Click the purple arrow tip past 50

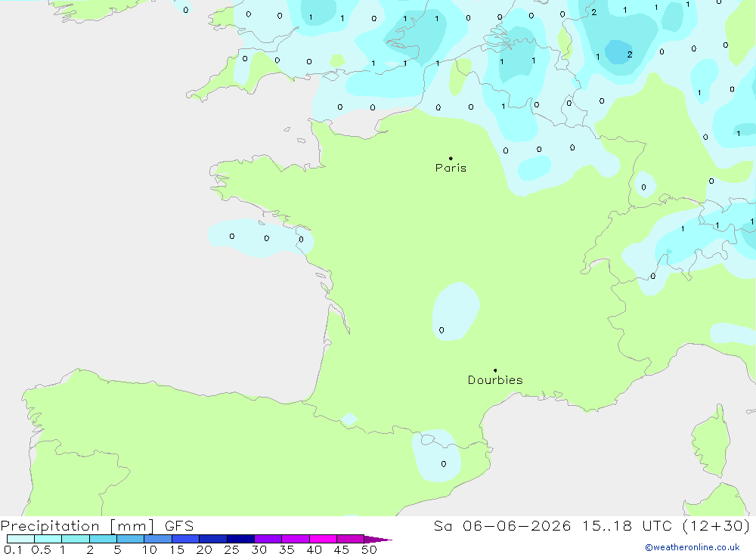[379, 540]
